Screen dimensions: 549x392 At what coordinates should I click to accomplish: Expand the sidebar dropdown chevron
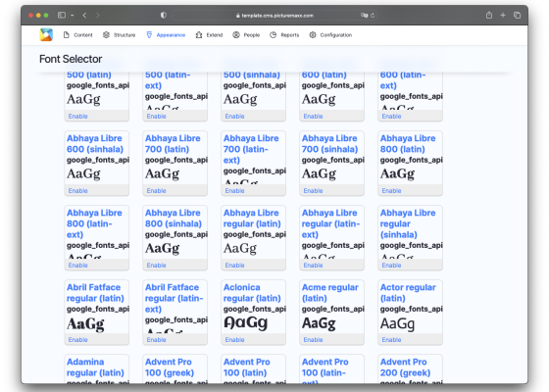(x=73, y=16)
